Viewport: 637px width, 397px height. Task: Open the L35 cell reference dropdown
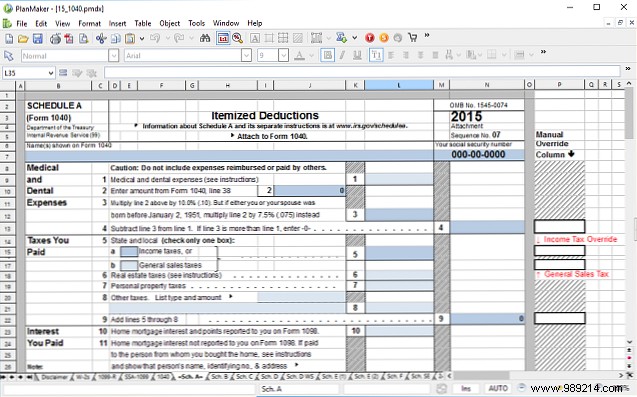pyautogui.click(x=51, y=73)
